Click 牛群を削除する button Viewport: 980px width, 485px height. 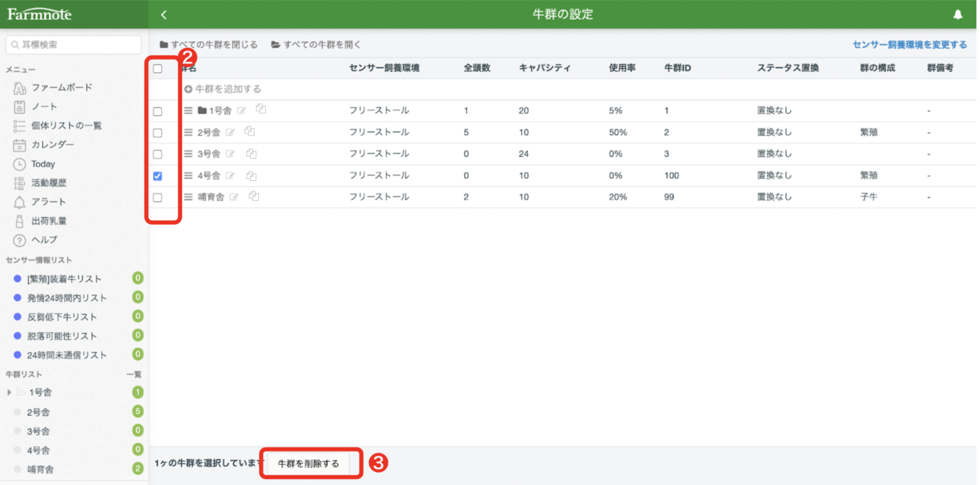tap(308, 464)
